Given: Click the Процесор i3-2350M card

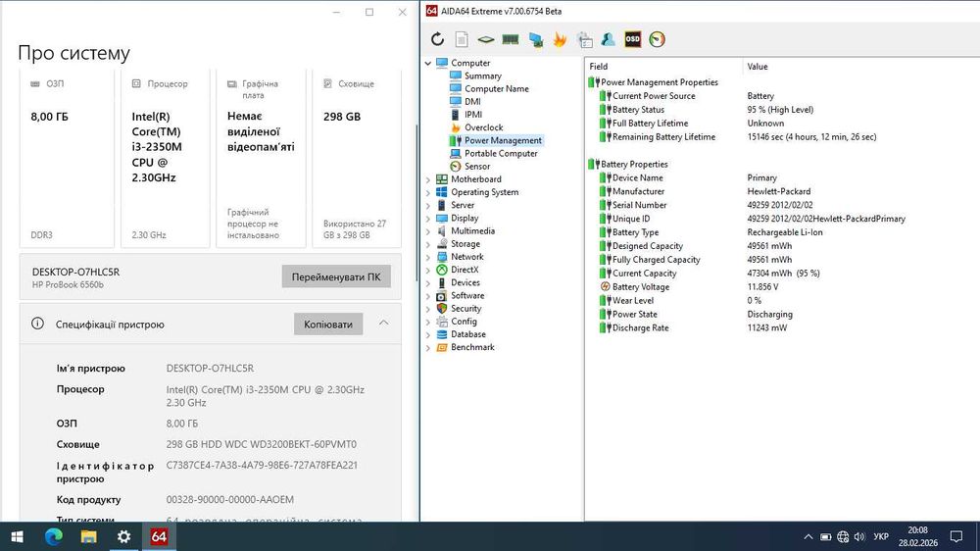Looking at the screenshot, I should pos(165,160).
